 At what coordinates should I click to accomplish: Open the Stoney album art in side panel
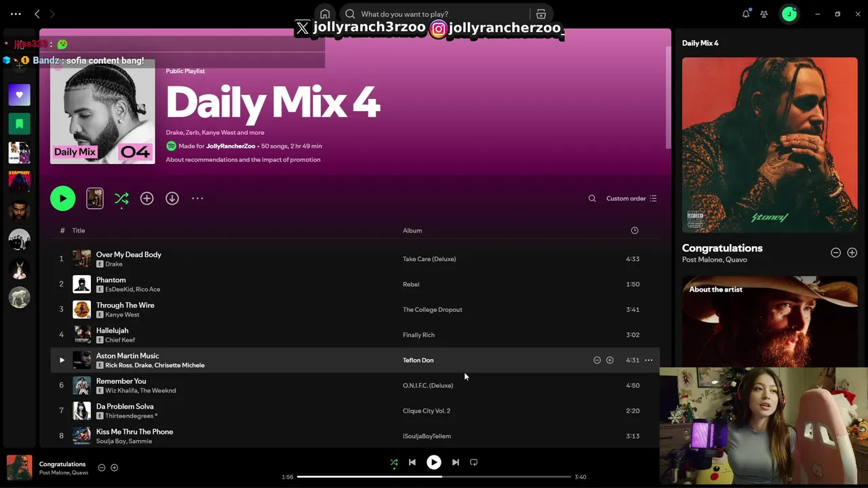(770, 145)
